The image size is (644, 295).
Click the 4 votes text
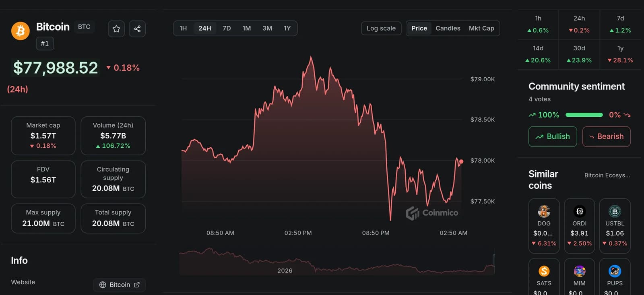[x=539, y=99]
